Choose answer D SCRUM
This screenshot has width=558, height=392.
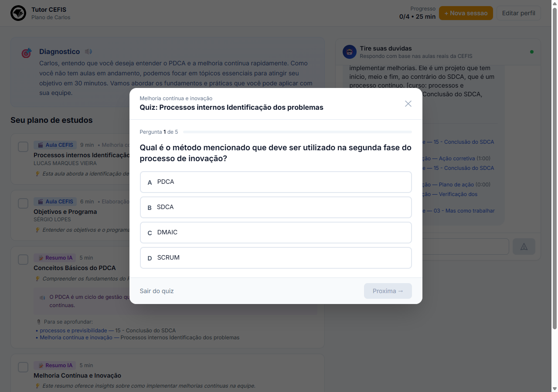276,258
